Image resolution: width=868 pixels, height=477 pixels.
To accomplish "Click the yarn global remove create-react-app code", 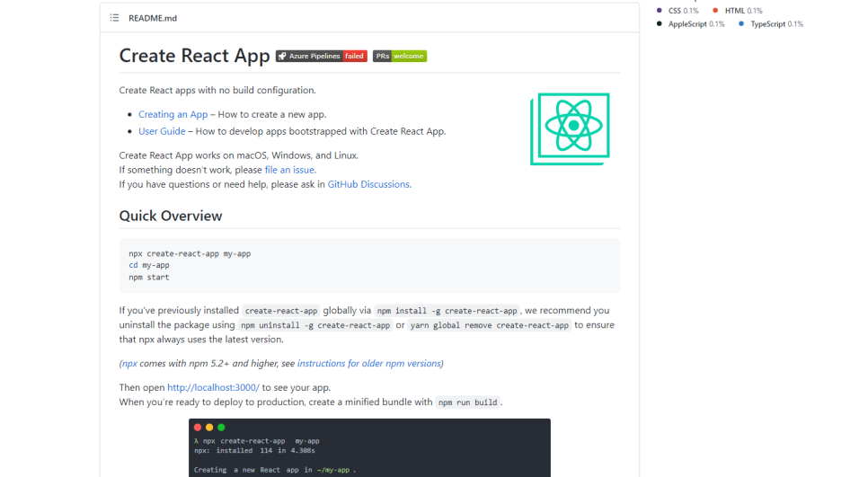I will pos(490,325).
